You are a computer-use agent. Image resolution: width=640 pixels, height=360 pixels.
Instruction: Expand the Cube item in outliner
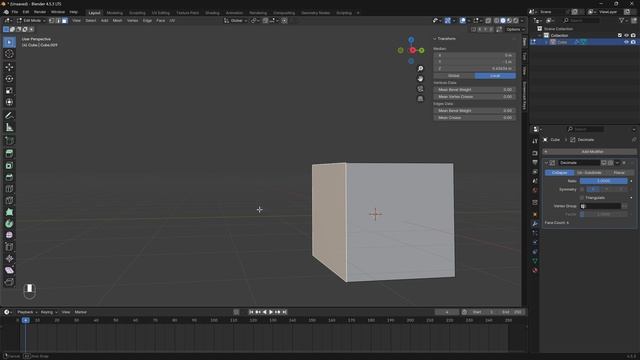click(x=547, y=42)
